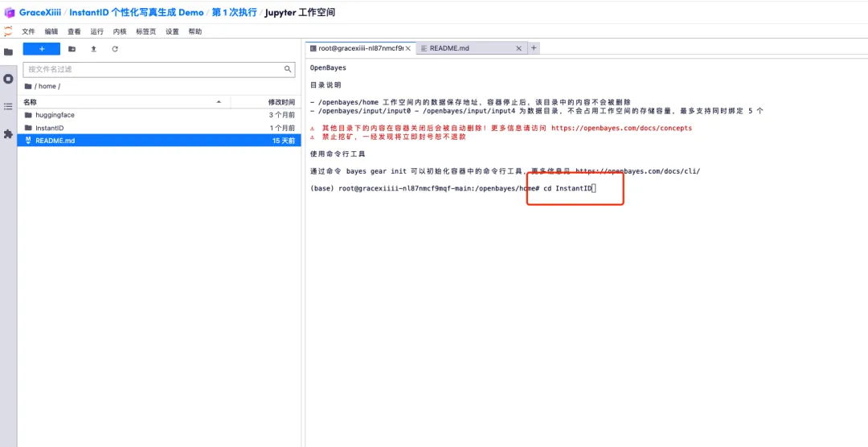Sort files by the 名称 column header
868x447 pixels.
[124, 102]
